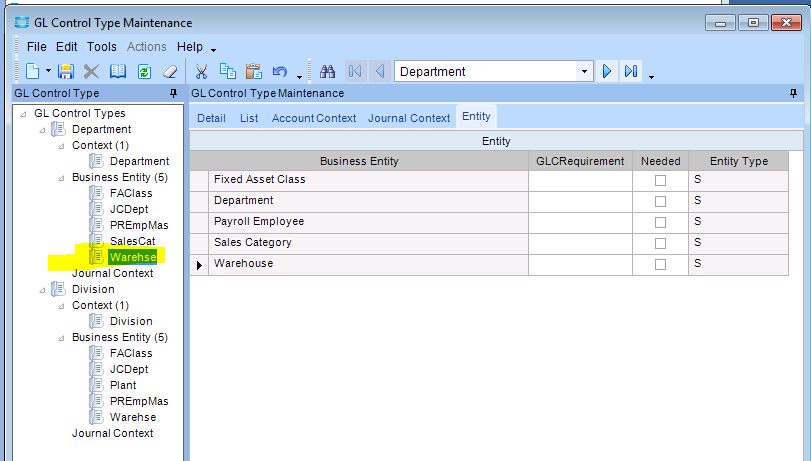
Task: Select the Entity tab
Action: (x=476, y=116)
